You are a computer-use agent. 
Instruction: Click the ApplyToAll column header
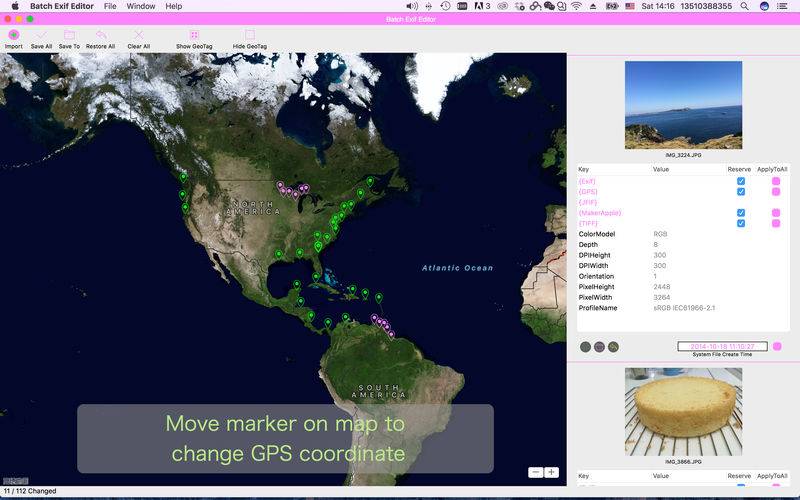coord(772,169)
